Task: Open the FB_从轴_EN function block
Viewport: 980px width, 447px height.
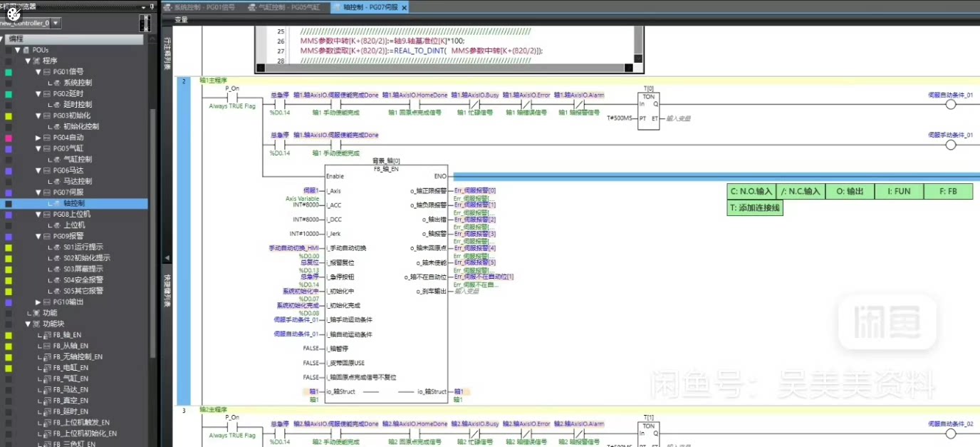Action: [x=71, y=346]
